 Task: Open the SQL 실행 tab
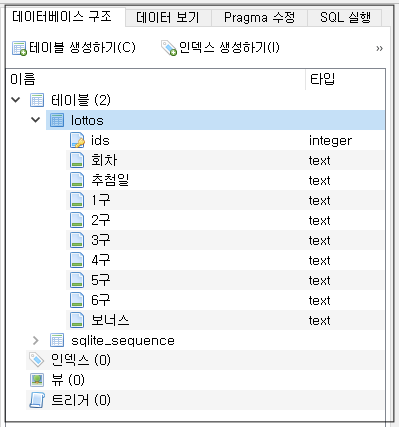[345, 18]
